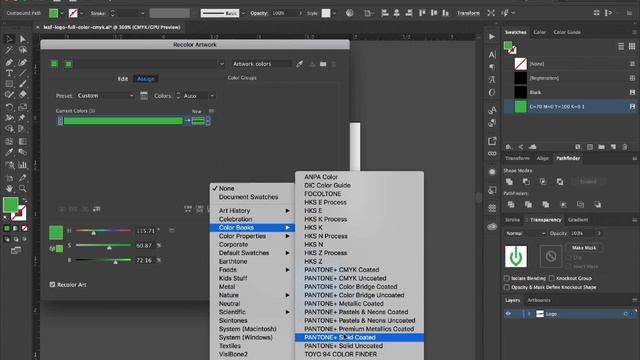The image size is (640, 360).
Task: Open the Opacity dropdown in control bar
Action: point(301,13)
